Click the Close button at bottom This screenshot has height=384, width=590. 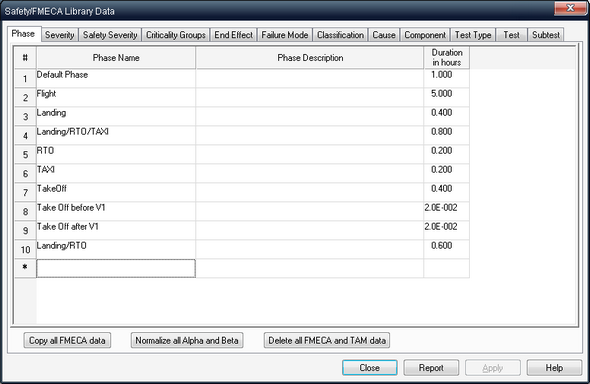(x=370, y=367)
